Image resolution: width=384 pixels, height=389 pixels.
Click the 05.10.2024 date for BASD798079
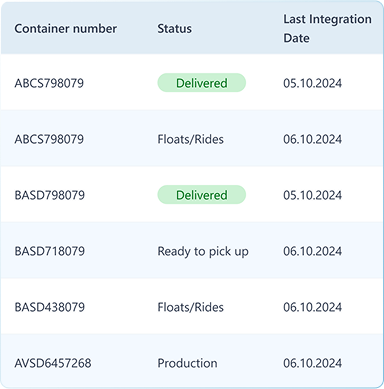(312, 195)
